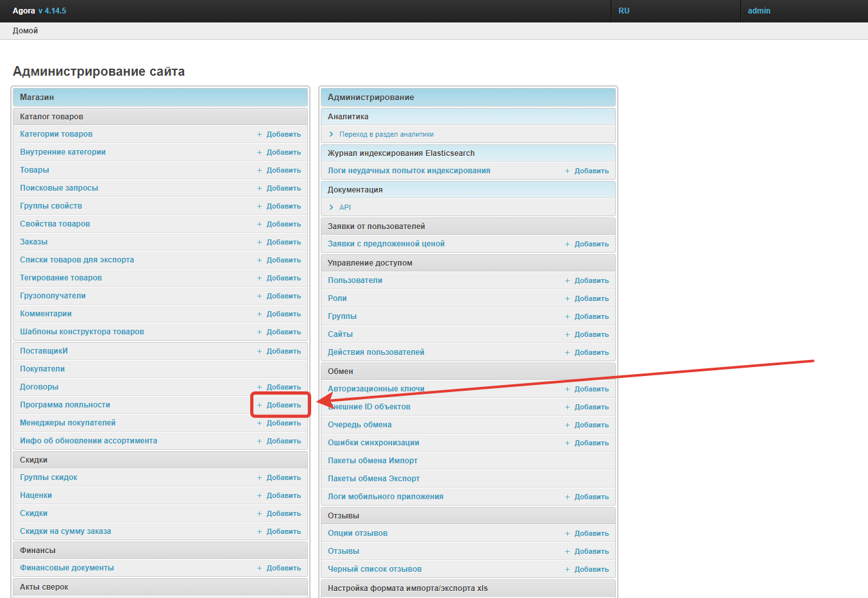This screenshot has height=598, width=868.
Task: Click the Agora logo title
Action: [x=24, y=11]
